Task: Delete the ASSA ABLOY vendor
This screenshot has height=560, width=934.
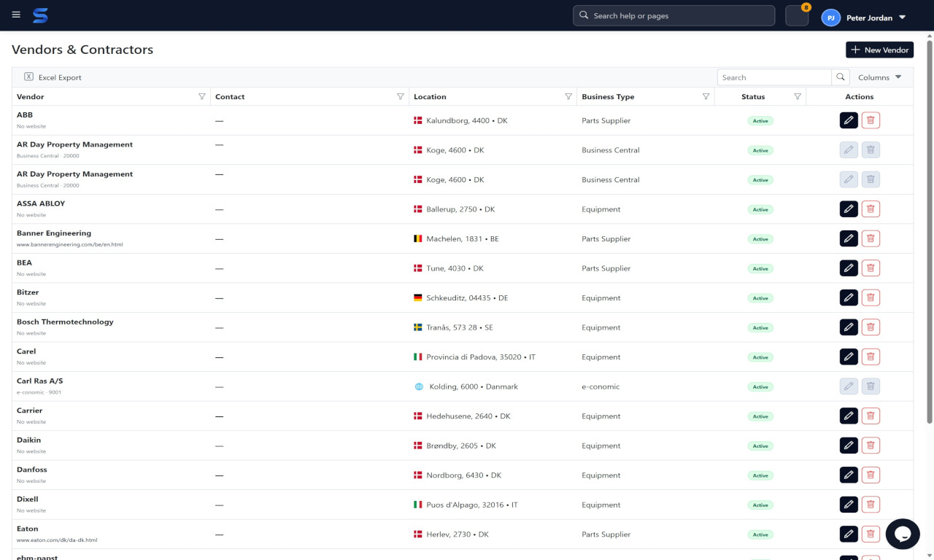Action: point(871,209)
